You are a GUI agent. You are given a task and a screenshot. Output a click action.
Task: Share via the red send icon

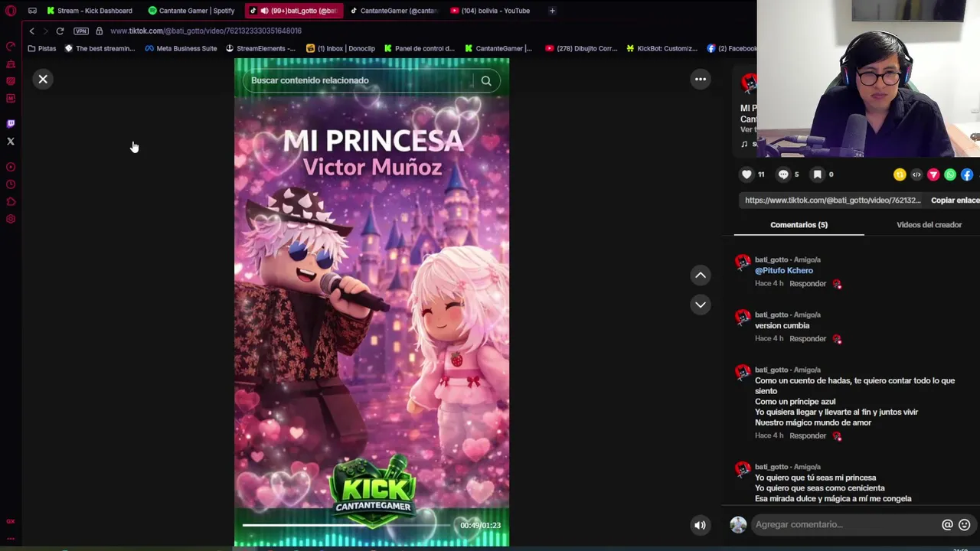pyautogui.click(x=933, y=174)
